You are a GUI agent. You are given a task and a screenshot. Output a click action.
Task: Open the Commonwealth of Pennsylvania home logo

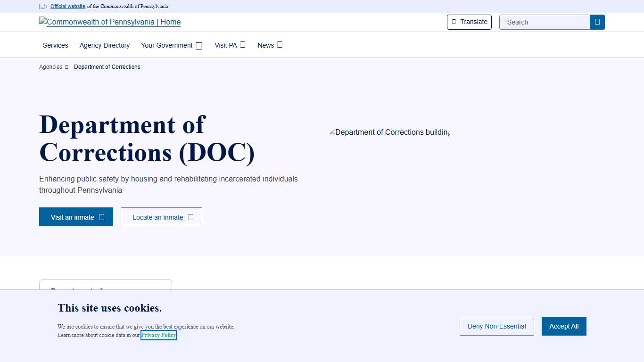point(110,22)
